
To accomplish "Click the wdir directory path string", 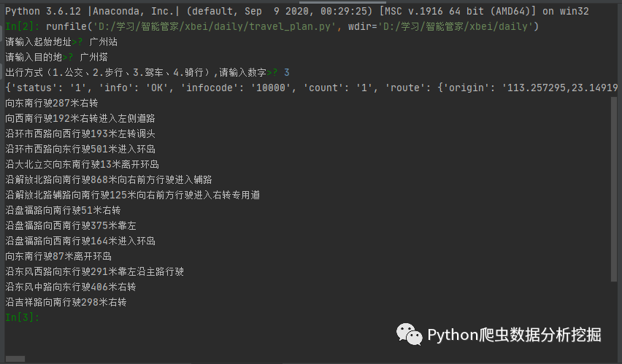I will pos(456,26).
